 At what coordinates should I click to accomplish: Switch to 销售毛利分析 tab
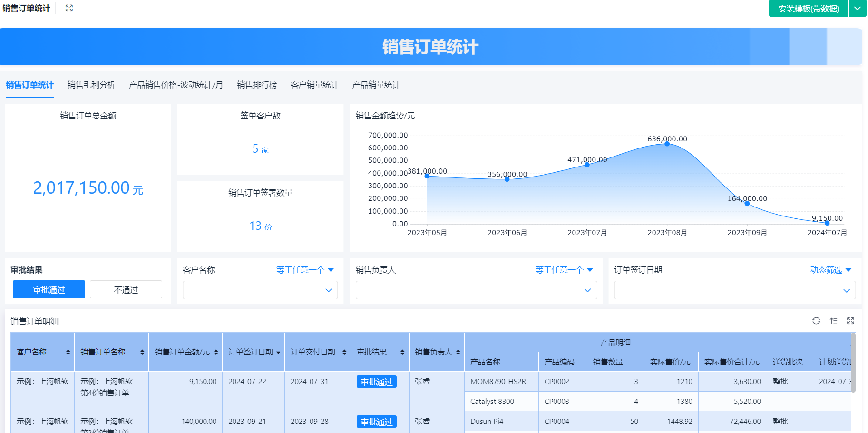pyautogui.click(x=91, y=85)
